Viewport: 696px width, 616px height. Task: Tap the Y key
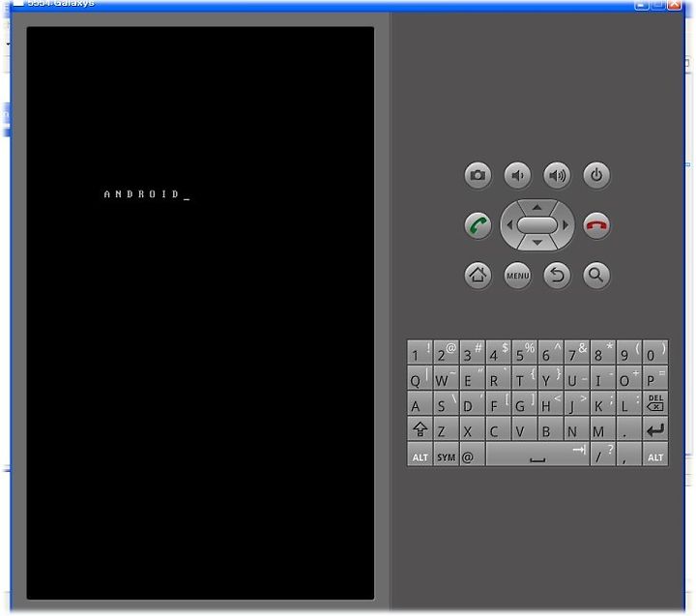(x=550, y=377)
